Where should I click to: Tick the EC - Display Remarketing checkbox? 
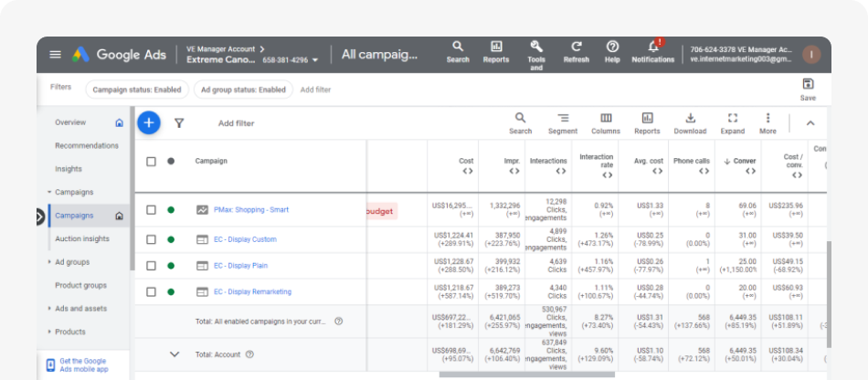pos(151,292)
